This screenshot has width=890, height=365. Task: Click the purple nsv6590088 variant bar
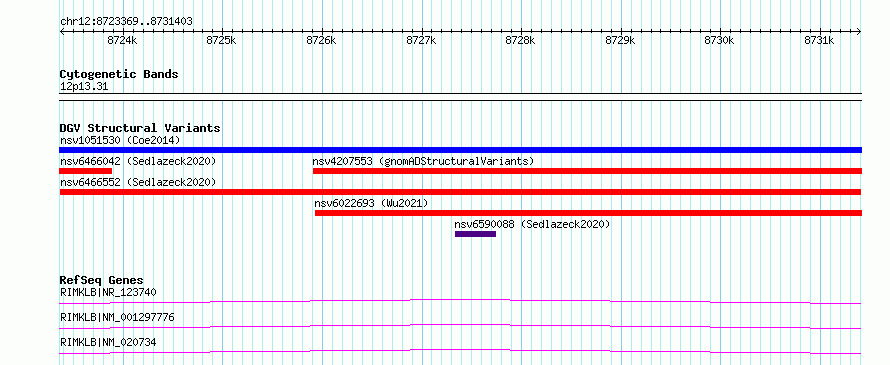476,234
